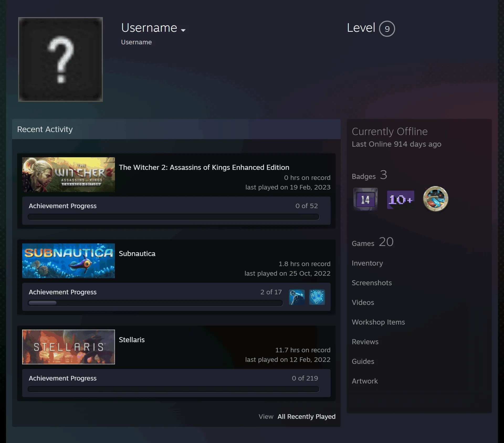Click '11.7 hrs on record' text

tap(303, 350)
